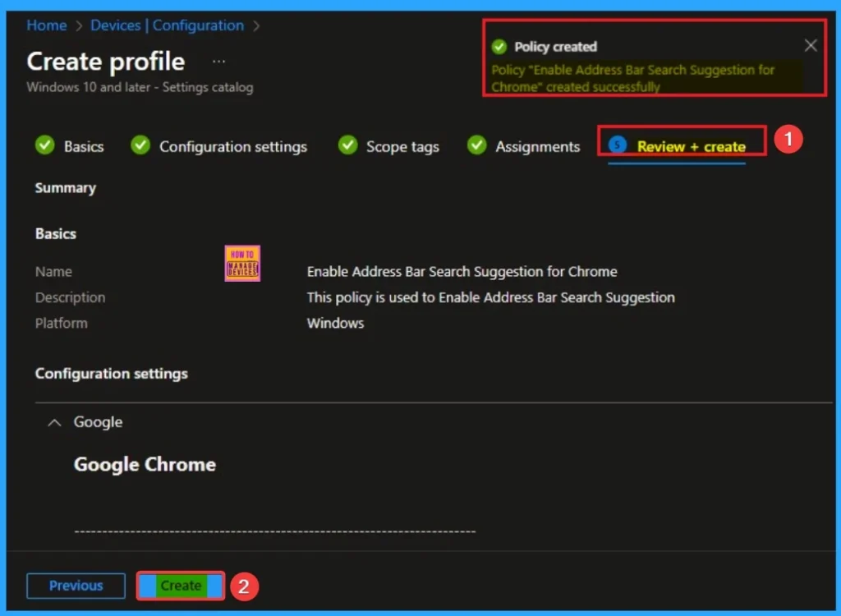Image resolution: width=841 pixels, height=616 pixels.
Task: Select the platform value 'Windows'
Action: (335, 323)
